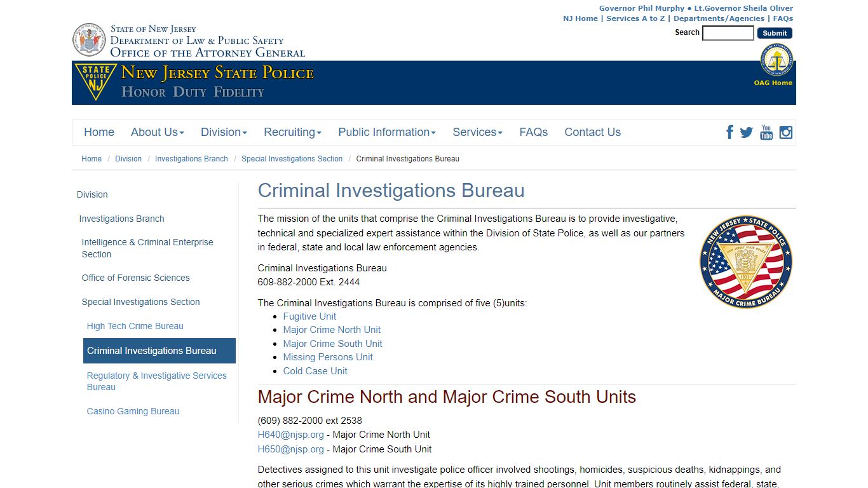
Task: Click the Office of the Attorney General header text
Action: pos(207,53)
